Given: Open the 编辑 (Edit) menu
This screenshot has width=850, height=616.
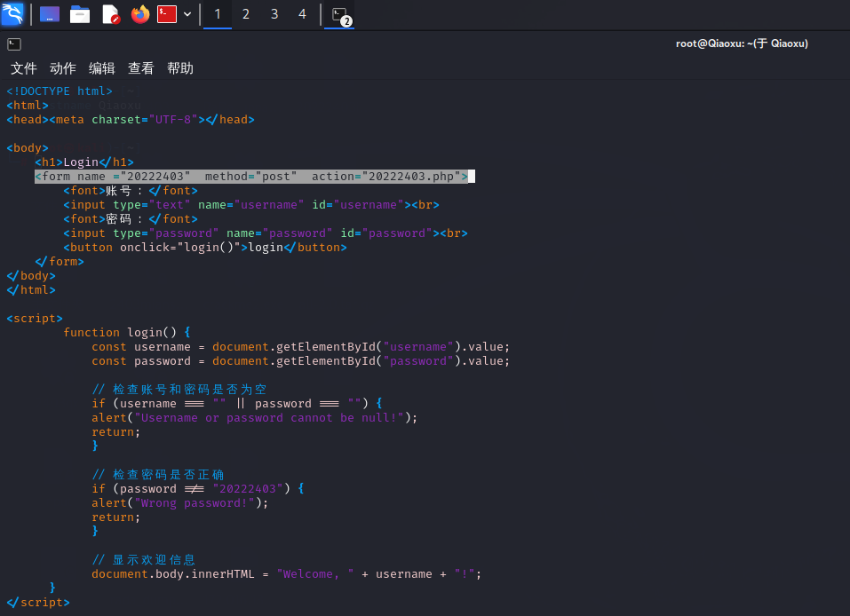Looking at the screenshot, I should 102,68.
